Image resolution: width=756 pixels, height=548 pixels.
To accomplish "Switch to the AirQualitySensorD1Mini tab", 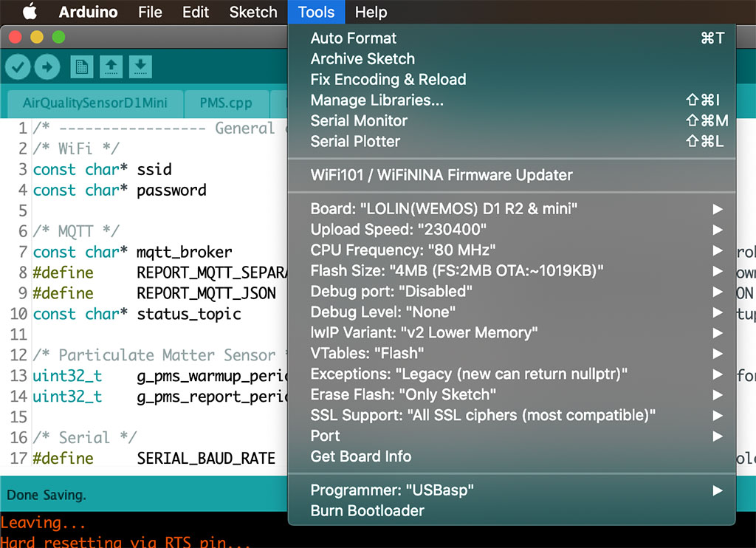I will (95, 103).
